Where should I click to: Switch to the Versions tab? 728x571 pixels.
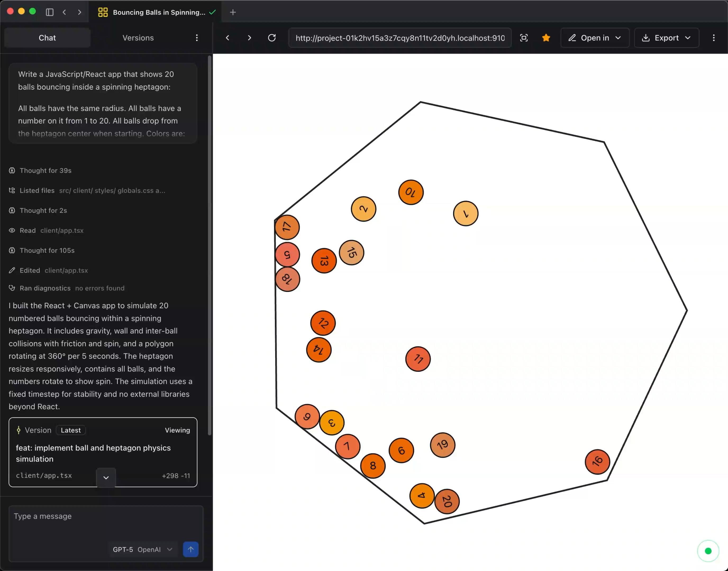click(138, 38)
